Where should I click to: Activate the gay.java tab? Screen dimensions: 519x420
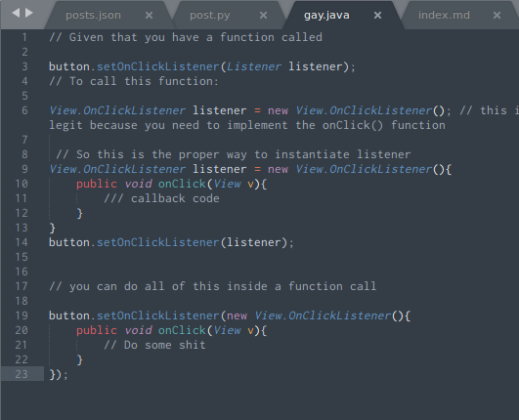click(326, 16)
